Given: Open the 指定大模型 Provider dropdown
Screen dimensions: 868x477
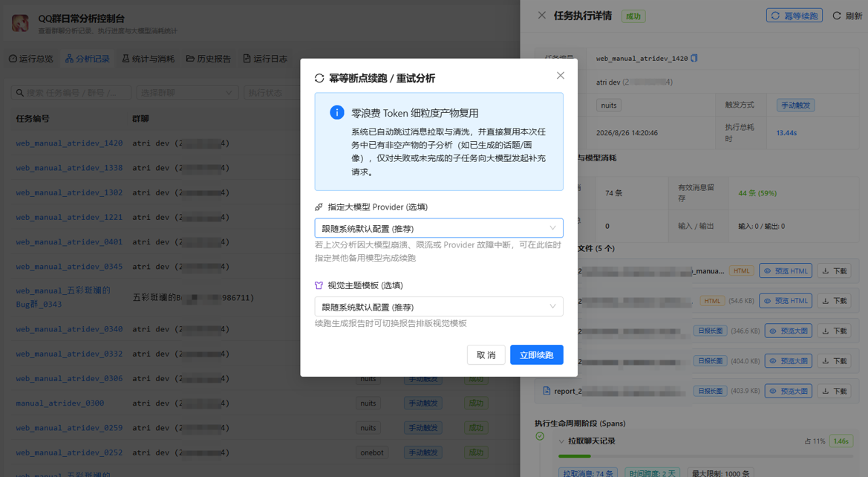Looking at the screenshot, I should [x=438, y=228].
